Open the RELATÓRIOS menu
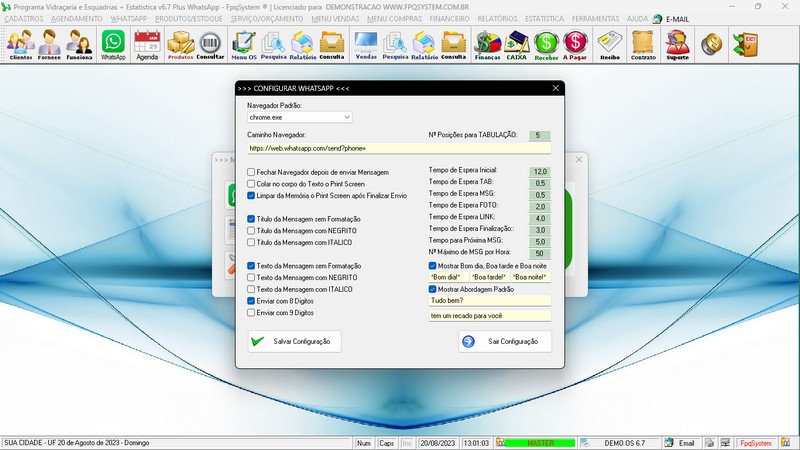800x450 pixels. [x=497, y=19]
